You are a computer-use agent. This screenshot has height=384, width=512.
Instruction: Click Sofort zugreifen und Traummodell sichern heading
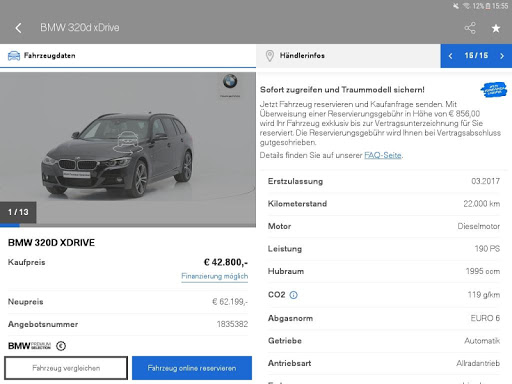point(342,90)
